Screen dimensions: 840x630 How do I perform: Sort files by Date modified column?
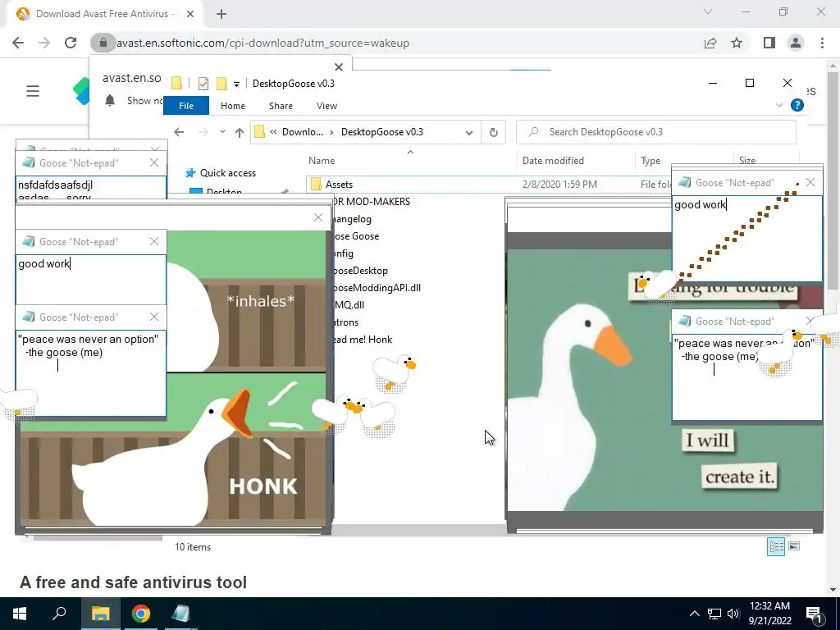tap(553, 160)
